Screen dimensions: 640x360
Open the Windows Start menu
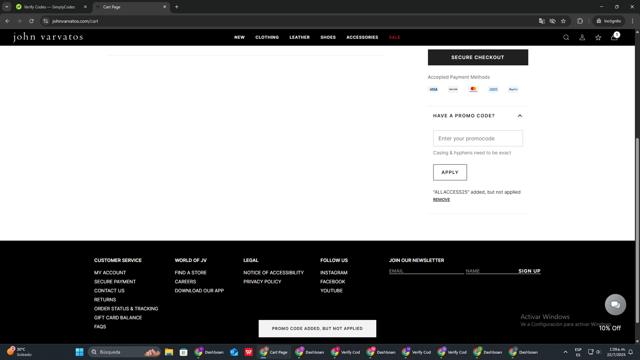click(x=80, y=352)
